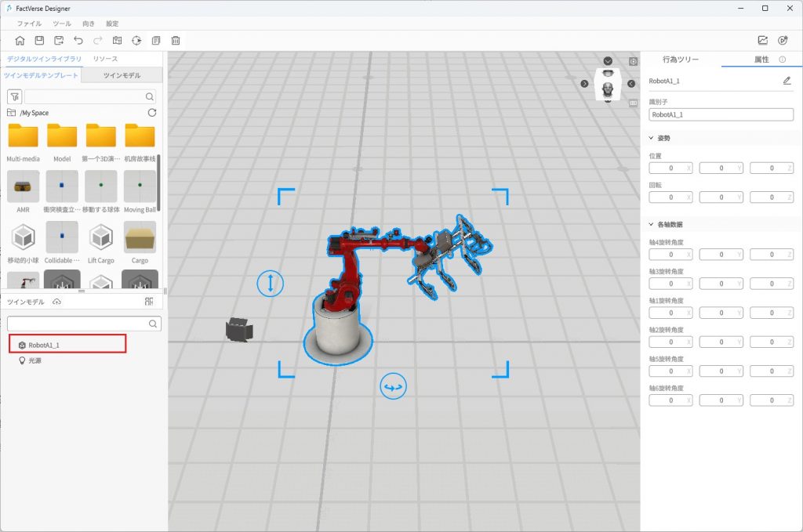Click the Undo arrow in the toolbar
Viewport: 803px width, 532px height.
[78, 41]
